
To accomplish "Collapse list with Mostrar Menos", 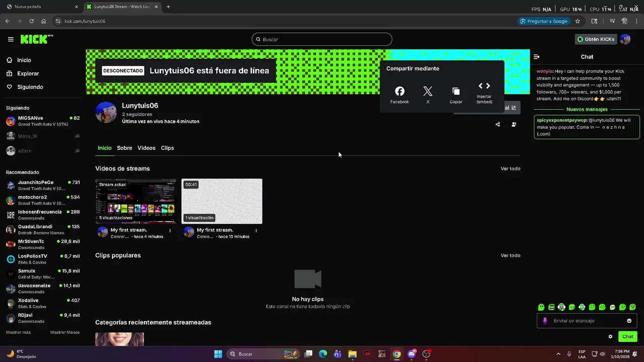I will (x=65, y=332).
